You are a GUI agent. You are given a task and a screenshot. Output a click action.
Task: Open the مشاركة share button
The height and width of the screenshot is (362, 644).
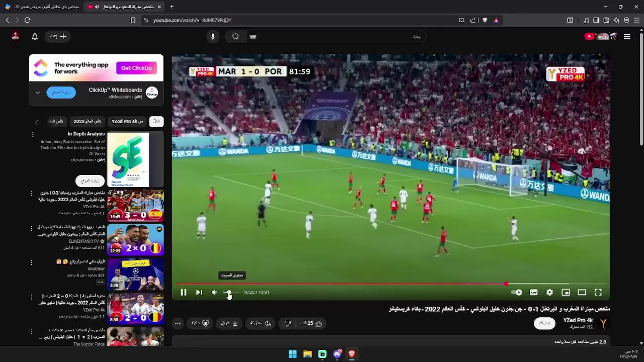click(261, 323)
